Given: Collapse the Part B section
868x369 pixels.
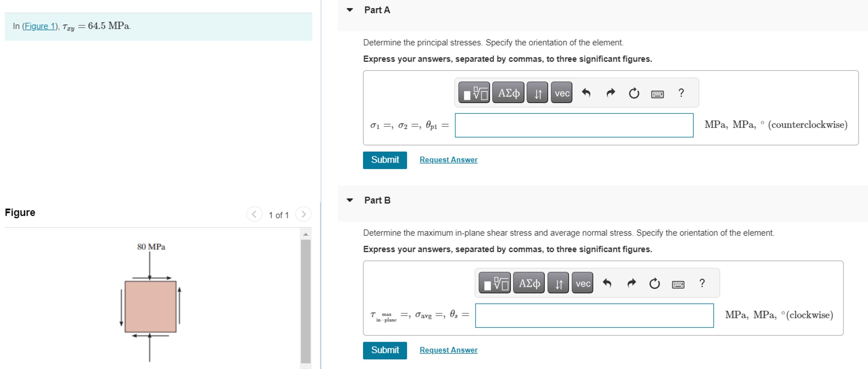Looking at the screenshot, I should 350,200.
